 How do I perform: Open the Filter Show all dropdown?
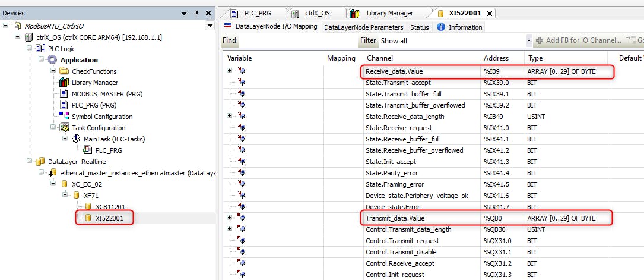(529, 41)
